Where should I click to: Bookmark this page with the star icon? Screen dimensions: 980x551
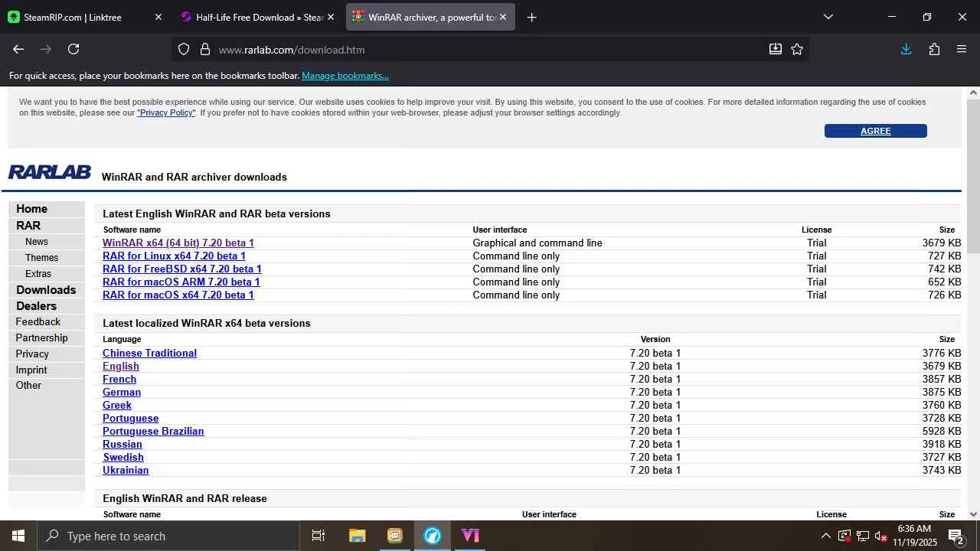click(x=797, y=49)
